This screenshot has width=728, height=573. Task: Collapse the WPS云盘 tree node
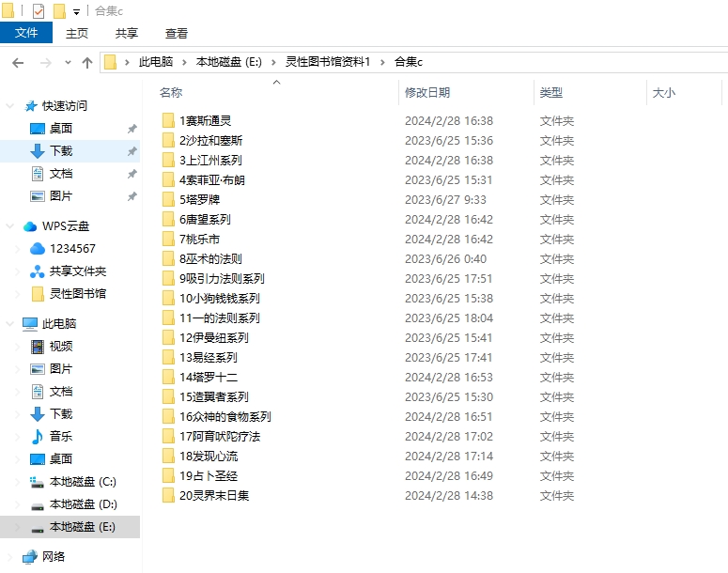tap(9, 226)
